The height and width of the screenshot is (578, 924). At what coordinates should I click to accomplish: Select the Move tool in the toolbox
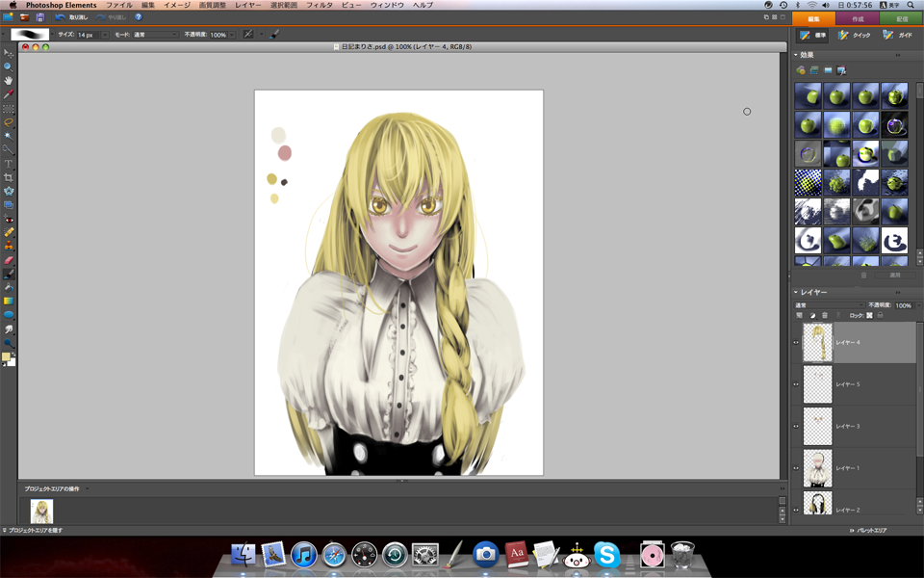(9, 54)
